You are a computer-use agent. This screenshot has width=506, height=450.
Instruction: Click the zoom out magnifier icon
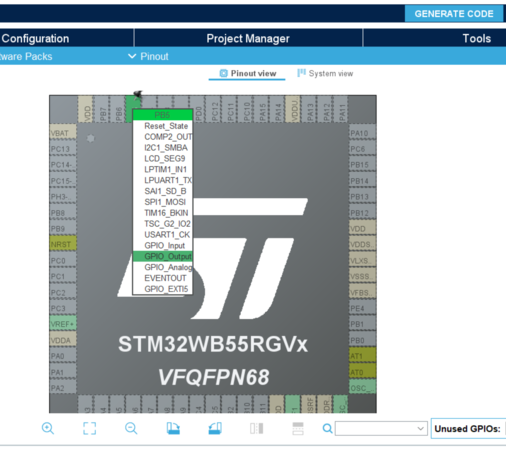[131, 428]
